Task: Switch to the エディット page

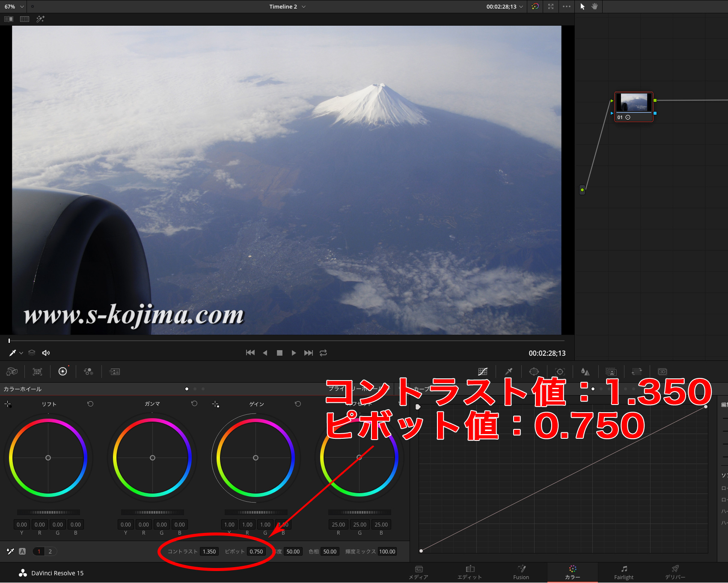Action: click(x=469, y=572)
